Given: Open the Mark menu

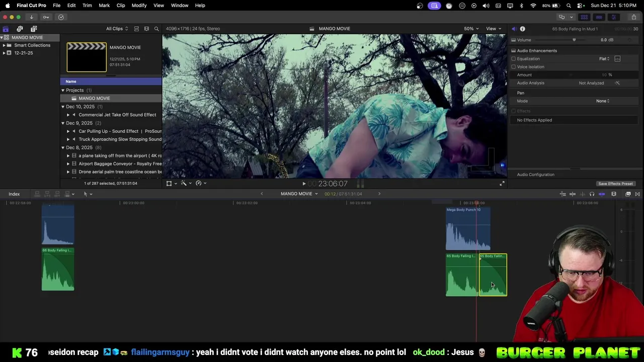Looking at the screenshot, I should pyautogui.click(x=104, y=6).
